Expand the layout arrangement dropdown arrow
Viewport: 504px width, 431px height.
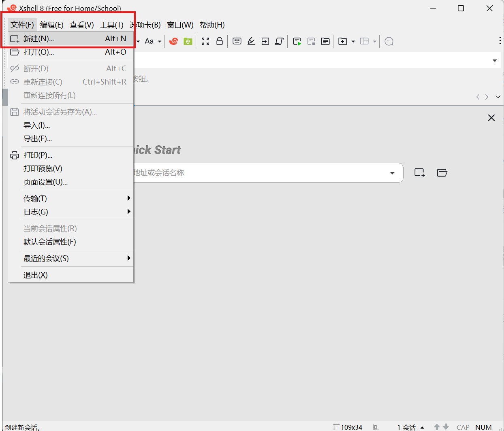point(375,41)
